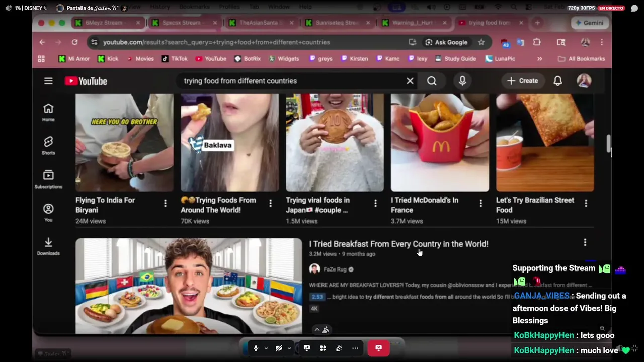Open the YouTube account avatar menu

tap(584, 81)
